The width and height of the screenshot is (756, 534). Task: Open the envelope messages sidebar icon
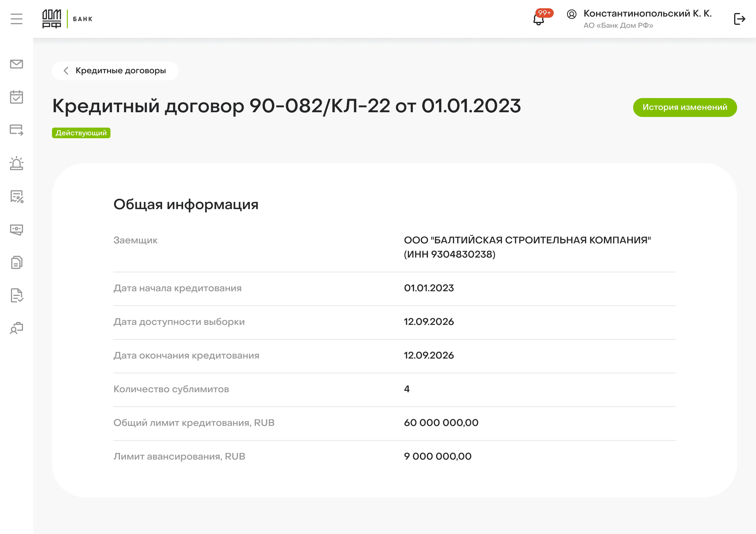point(17,64)
